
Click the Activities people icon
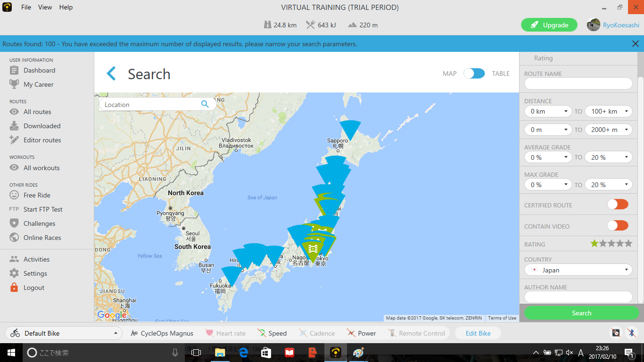pyautogui.click(x=14, y=259)
